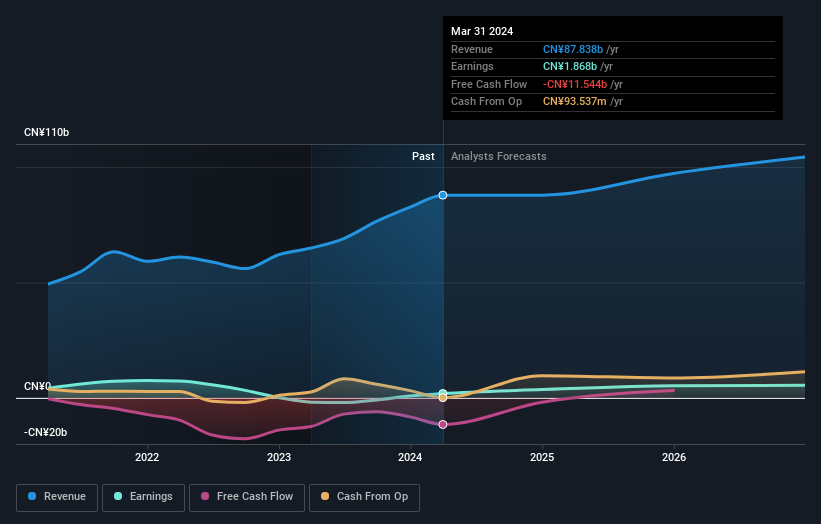Click the Cash From Op label in tooltip

coord(486,102)
